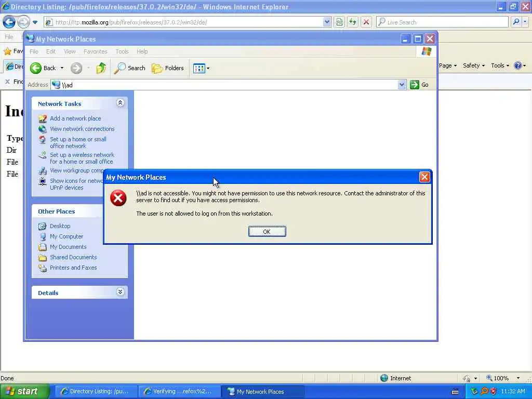Close the My Network Places error dialog
This screenshot has height=399, width=532.
[424, 177]
